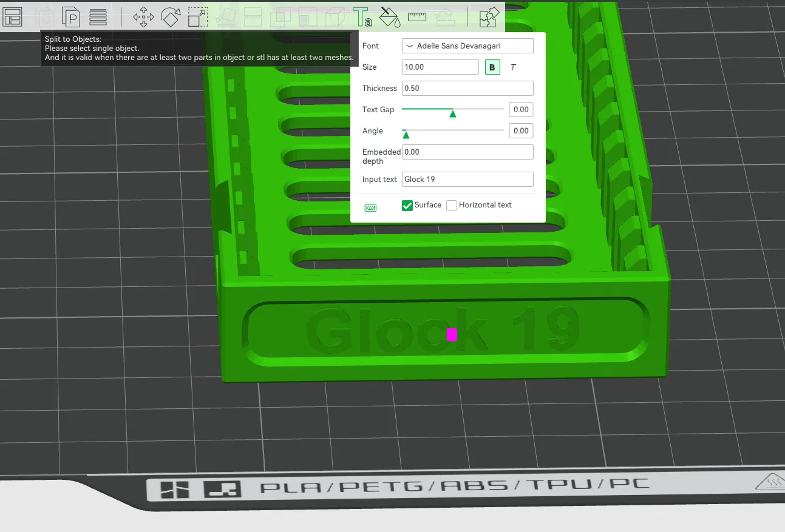Click the Split to Objects icon
This screenshot has width=785, height=532.
pyautogui.click(x=42, y=17)
